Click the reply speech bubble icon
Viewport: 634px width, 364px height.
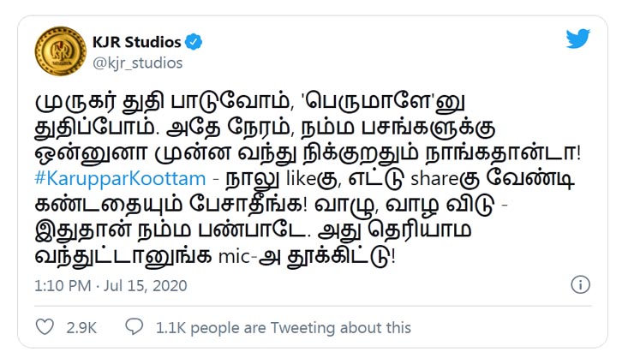[134, 327]
